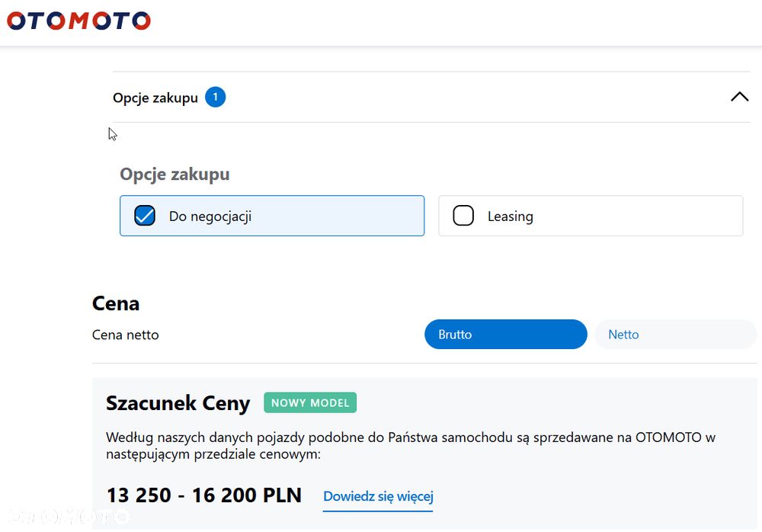Click the text "następującym przedziale cenowym:"
Viewport: 762px width, 532px height.
click(x=213, y=454)
